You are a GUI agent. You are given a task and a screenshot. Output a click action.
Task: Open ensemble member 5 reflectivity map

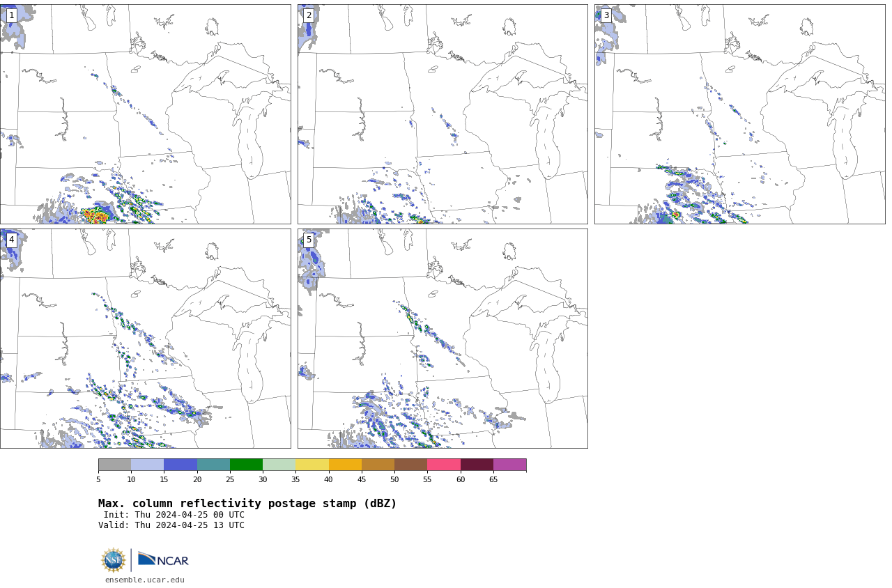coord(443,339)
